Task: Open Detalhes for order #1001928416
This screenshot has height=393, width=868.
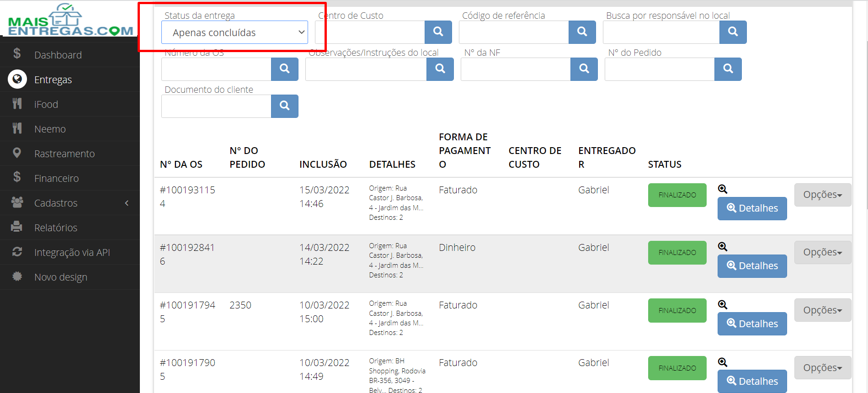Action: 752,266
